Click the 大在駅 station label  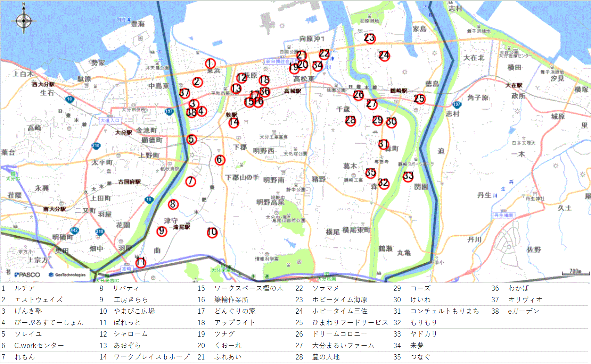(x=514, y=85)
